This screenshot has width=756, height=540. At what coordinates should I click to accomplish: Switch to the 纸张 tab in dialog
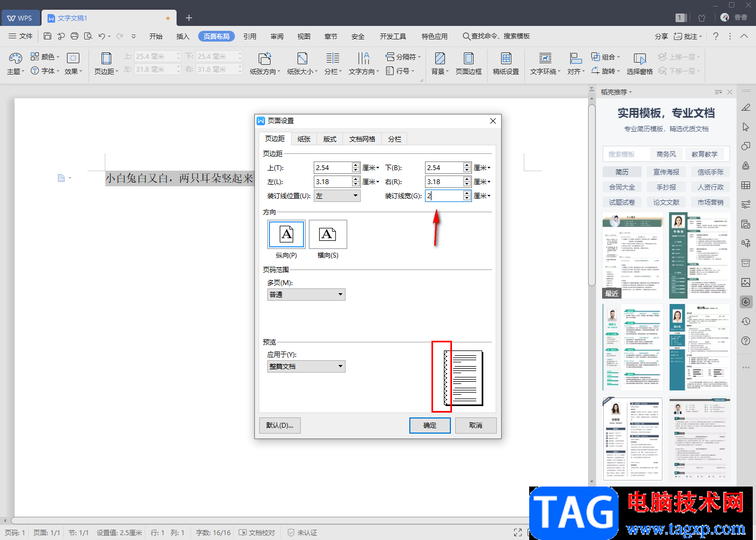(x=304, y=139)
